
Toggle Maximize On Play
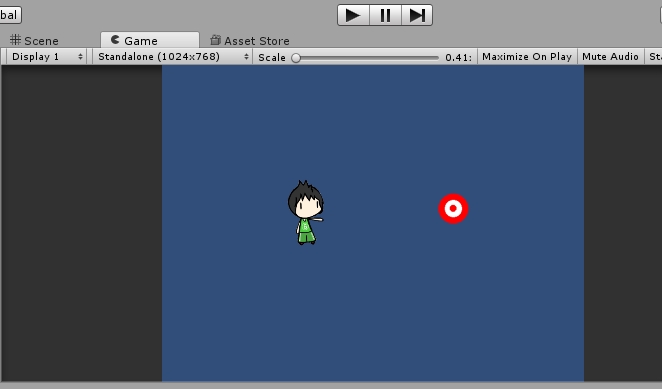coord(527,57)
